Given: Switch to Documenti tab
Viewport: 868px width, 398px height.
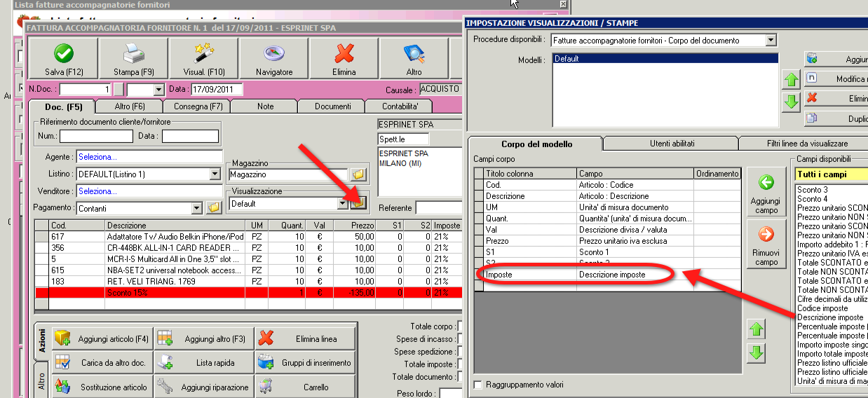Looking at the screenshot, I should click(x=333, y=107).
